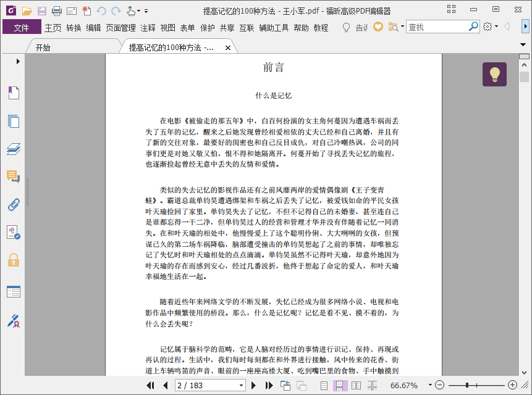
Task: Focus the 查找 search field
Action: (437, 27)
